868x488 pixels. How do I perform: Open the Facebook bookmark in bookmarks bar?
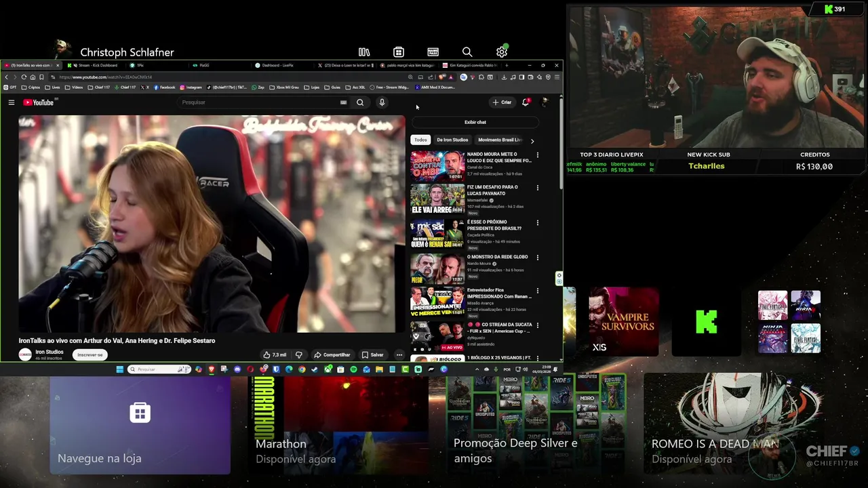click(x=165, y=87)
